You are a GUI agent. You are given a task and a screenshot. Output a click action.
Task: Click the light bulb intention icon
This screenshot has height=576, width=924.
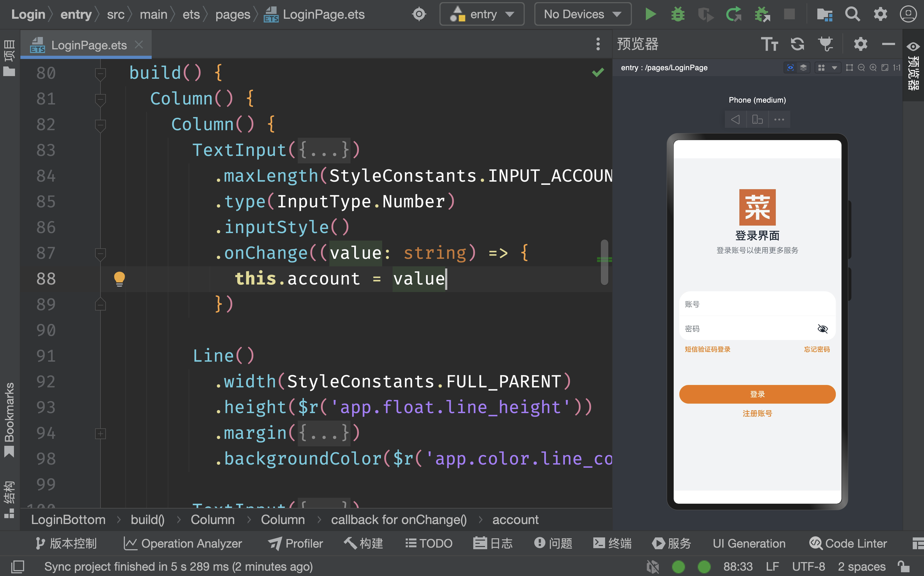[119, 278]
